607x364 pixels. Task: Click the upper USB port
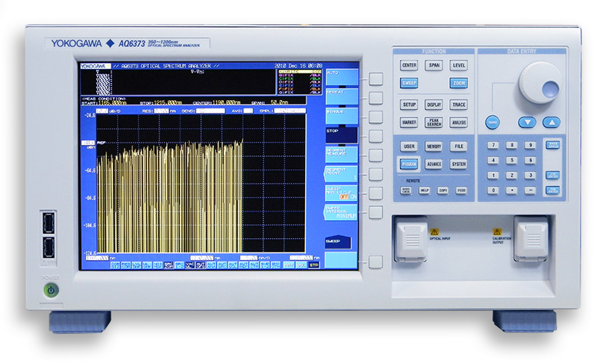(49, 222)
